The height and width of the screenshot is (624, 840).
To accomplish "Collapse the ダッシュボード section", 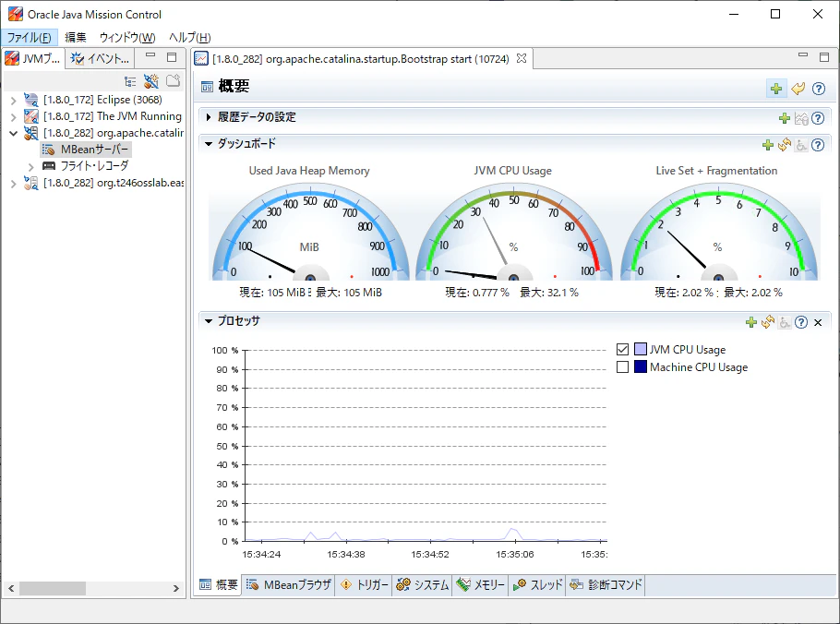I will [x=209, y=144].
